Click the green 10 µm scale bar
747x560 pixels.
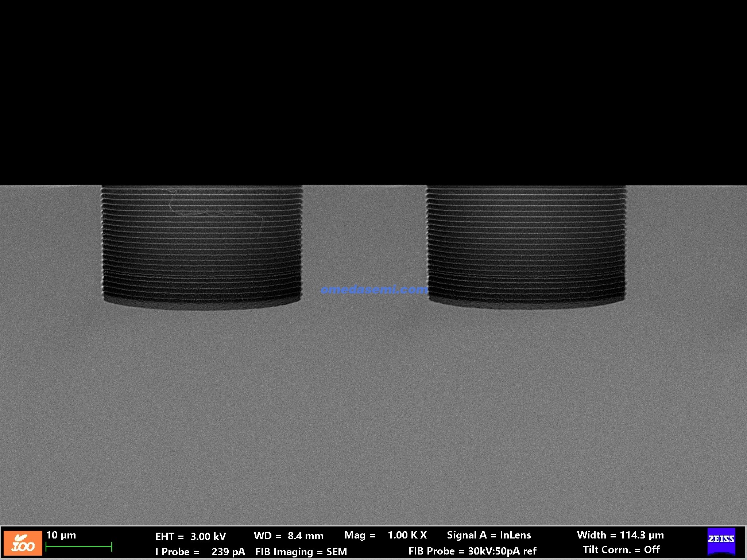coord(78,546)
